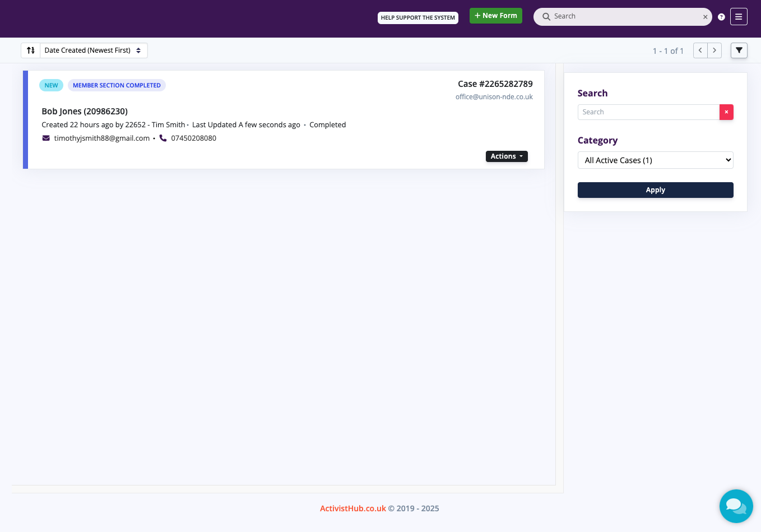Open the All Active Cases category dropdown
Viewport: 761px width, 532px height.
655,160
